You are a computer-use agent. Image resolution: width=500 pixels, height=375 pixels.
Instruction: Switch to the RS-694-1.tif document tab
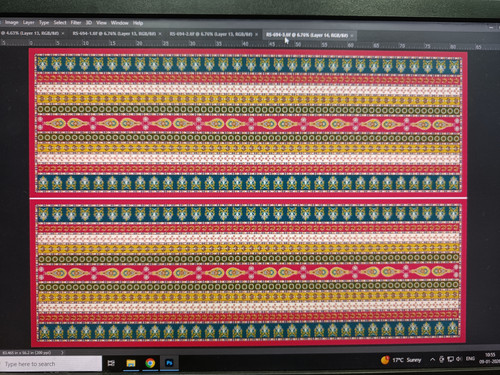coord(114,34)
